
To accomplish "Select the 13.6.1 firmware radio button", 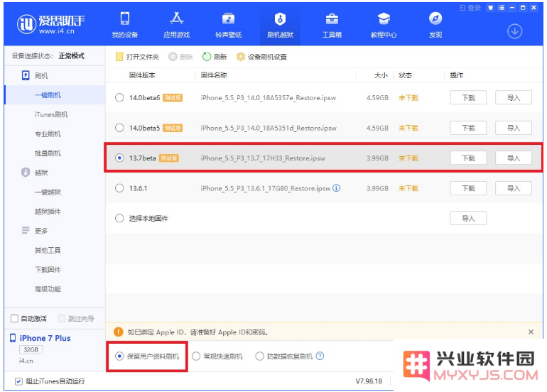I will tap(119, 188).
